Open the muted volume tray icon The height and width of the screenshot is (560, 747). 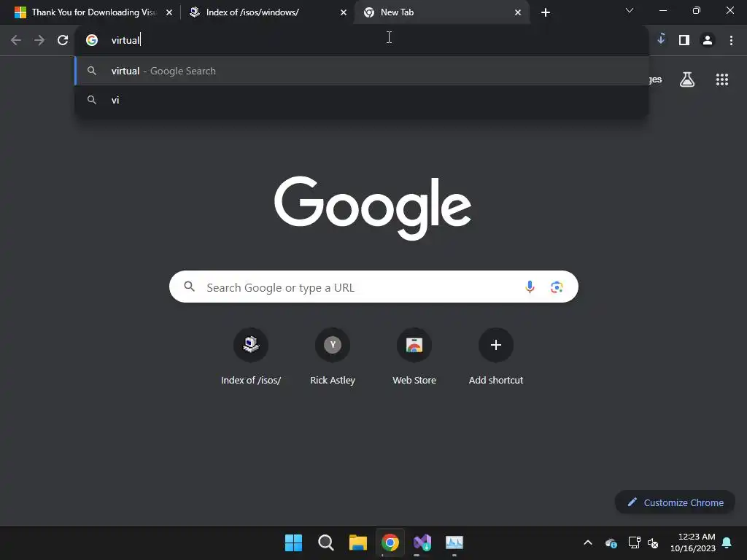[x=653, y=542]
